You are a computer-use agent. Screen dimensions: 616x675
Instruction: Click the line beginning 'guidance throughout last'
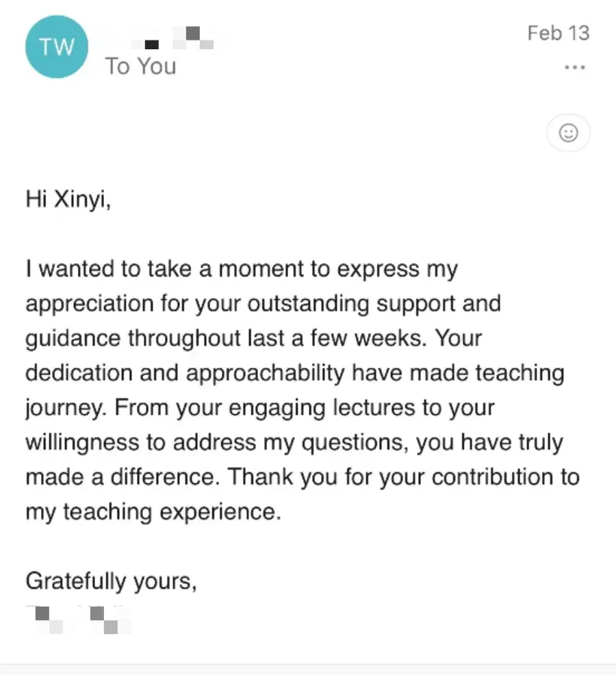pos(253,339)
